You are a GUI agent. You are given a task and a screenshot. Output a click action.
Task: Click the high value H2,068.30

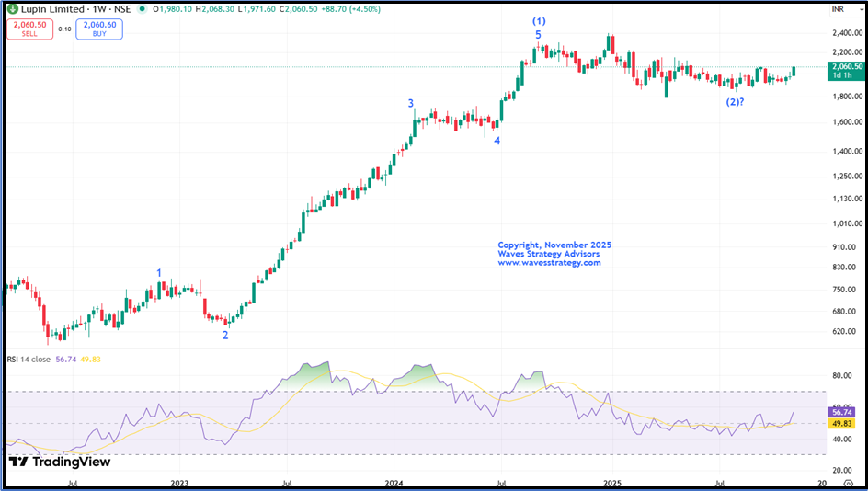216,9
